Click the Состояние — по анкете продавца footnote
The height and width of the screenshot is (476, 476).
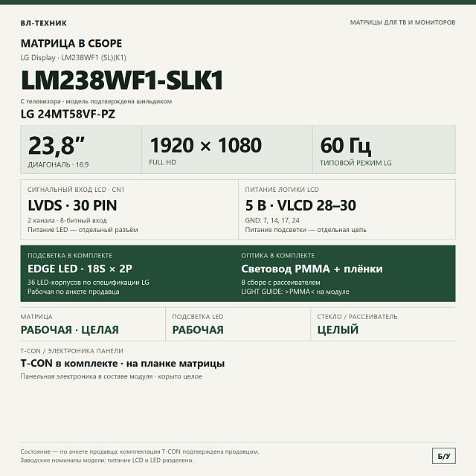(x=140, y=451)
